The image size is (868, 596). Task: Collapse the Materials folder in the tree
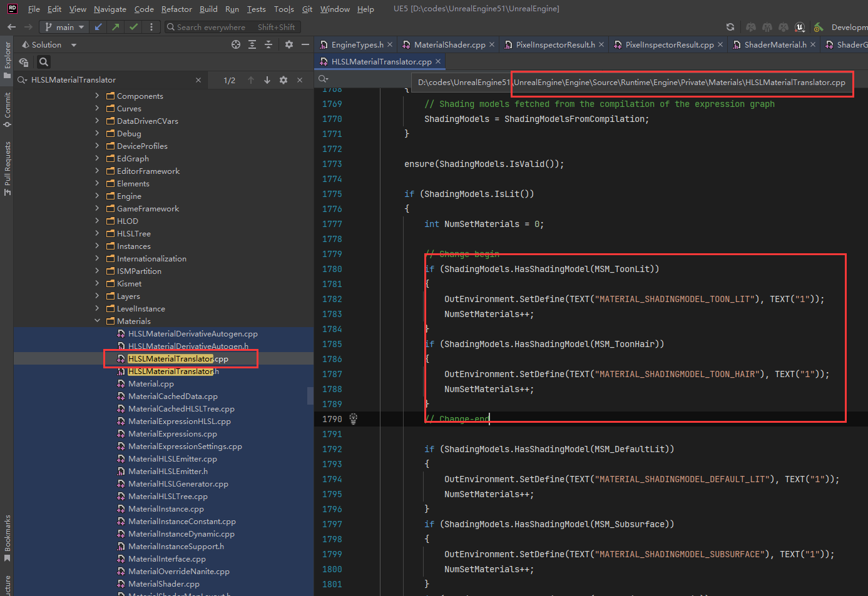(x=98, y=321)
